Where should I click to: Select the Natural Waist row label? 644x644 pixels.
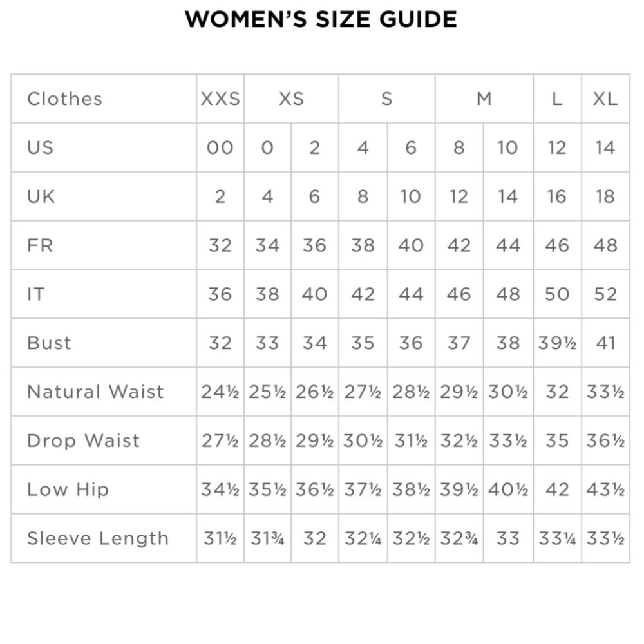95,392
